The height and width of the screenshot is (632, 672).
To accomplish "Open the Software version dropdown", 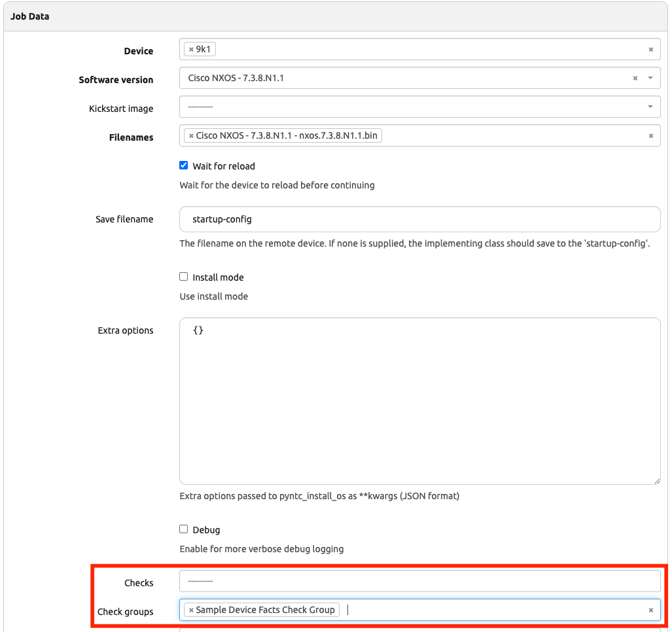I will [649, 77].
